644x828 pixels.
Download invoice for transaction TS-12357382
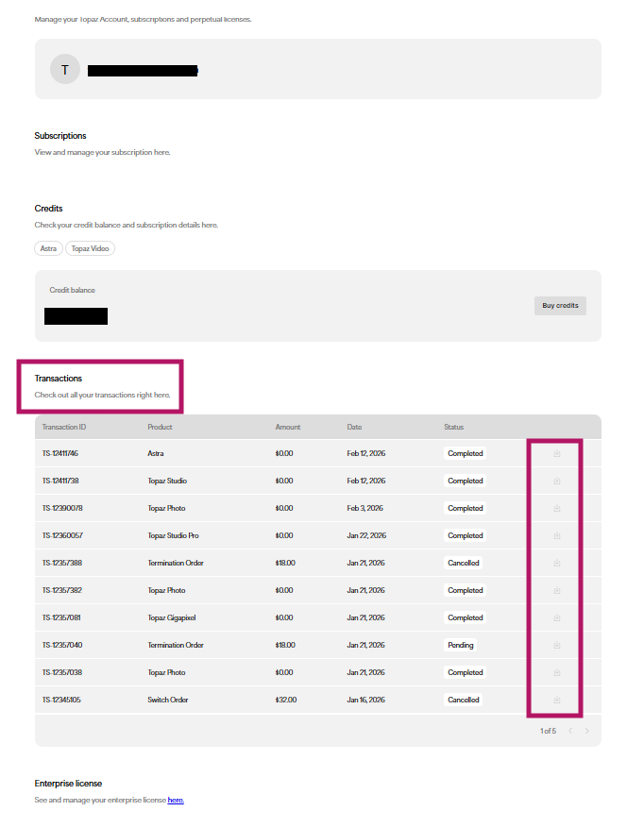557,591
